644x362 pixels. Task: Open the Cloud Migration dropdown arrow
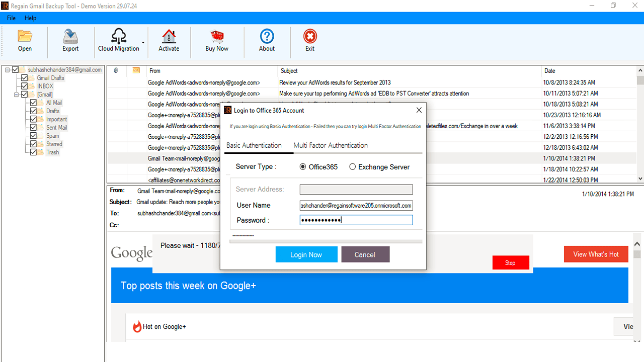[x=142, y=43]
